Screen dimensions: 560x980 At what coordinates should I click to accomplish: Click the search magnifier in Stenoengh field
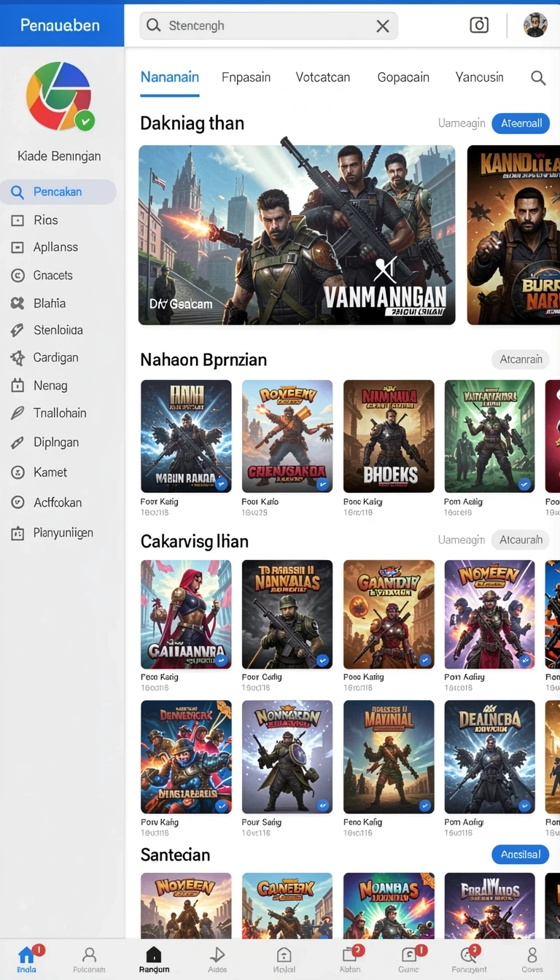point(153,26)
